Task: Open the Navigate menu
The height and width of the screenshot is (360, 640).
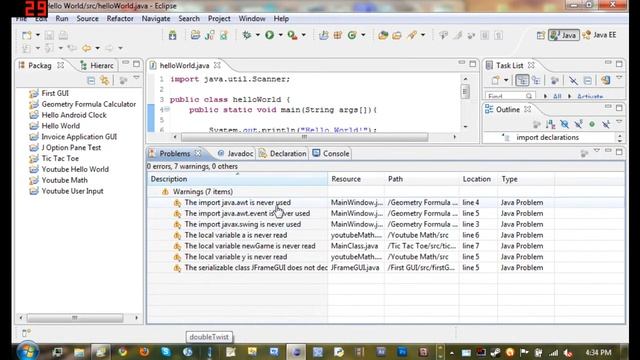Action: pyautogui.click(x=156, y=19)
